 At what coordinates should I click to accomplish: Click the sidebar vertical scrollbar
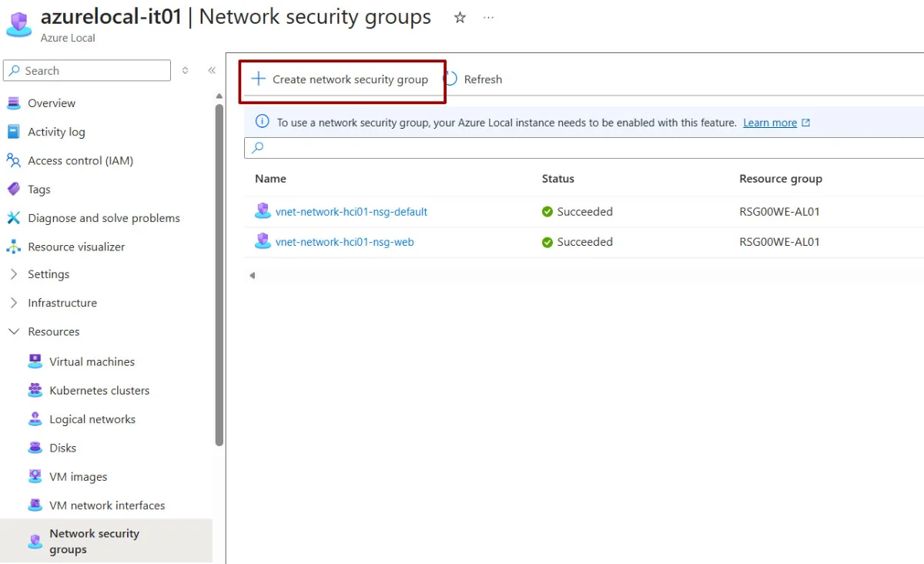pos(219,274)
